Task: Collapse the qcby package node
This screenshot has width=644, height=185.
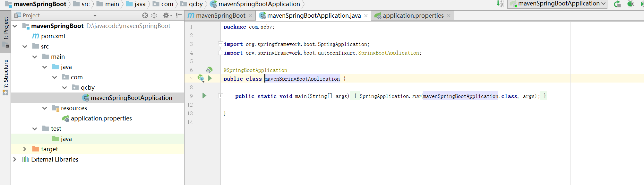Action: (64, 87)
